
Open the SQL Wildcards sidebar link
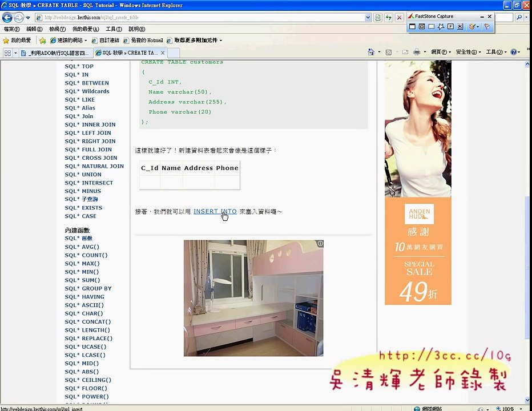[x=87, y=91]
